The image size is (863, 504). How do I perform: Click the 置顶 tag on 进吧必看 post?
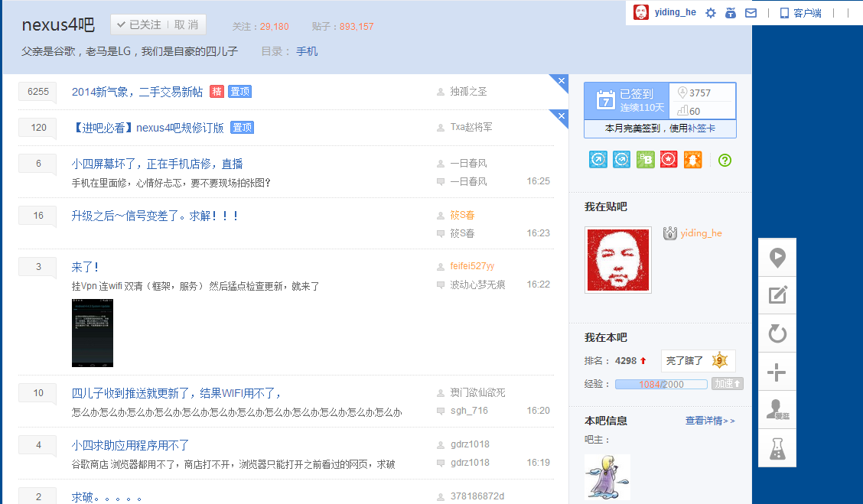243,128
